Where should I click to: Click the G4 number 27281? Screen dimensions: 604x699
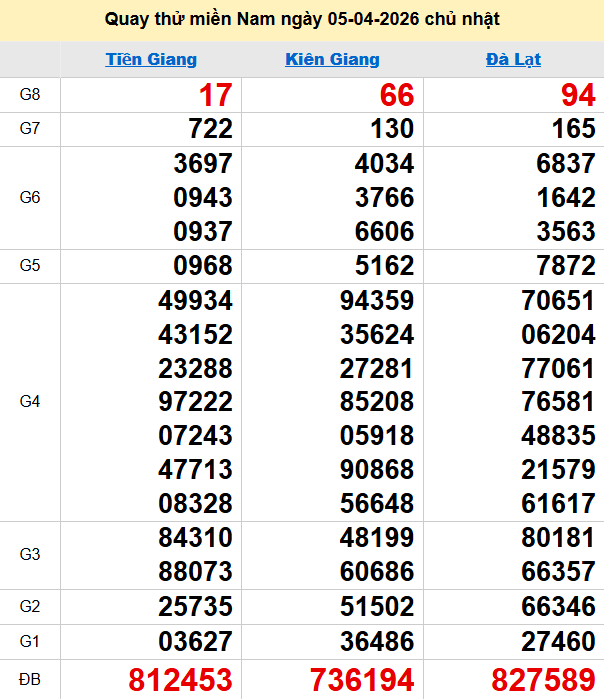pyautogui.click(x=377, y=369)
